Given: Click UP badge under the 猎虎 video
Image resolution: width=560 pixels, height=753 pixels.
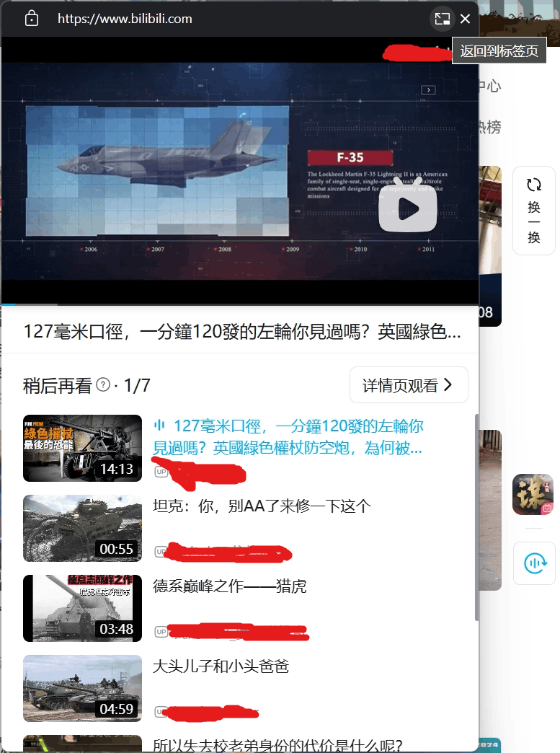Looking at the screenshot, I should (x=161, y=632).
